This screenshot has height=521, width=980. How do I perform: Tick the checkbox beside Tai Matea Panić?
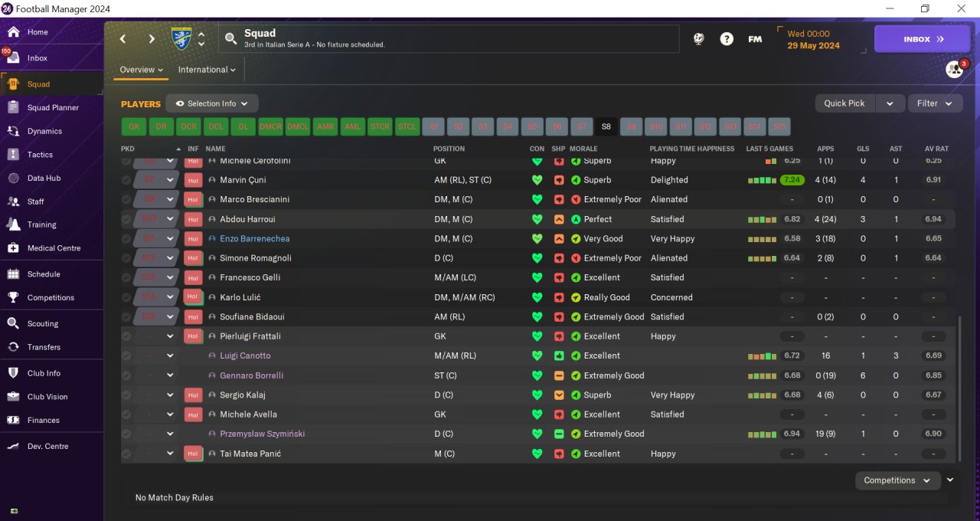point(126,454)
